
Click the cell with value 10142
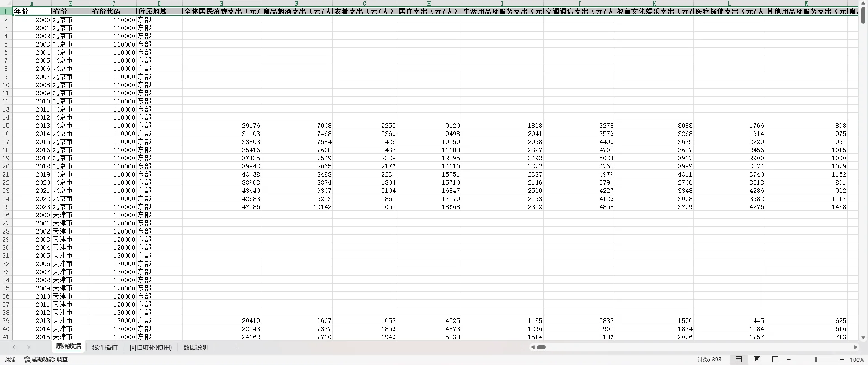(x=297, y=207)
